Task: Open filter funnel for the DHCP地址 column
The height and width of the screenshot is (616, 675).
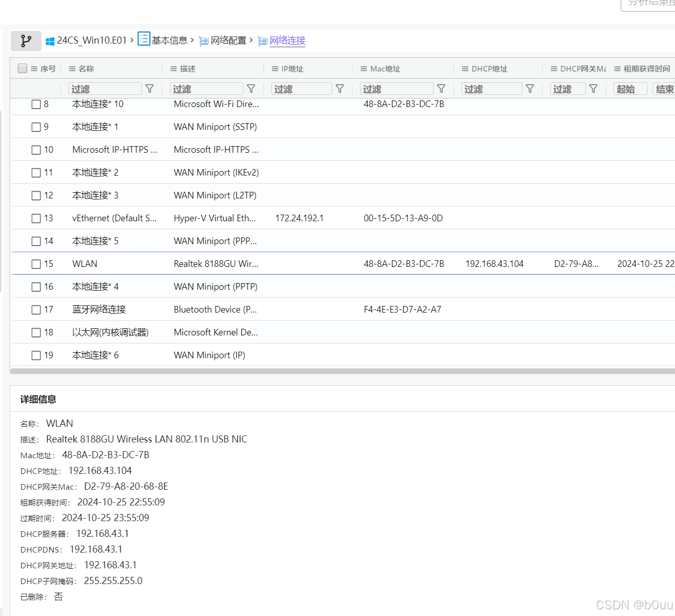Action: (x=530, y=89)
